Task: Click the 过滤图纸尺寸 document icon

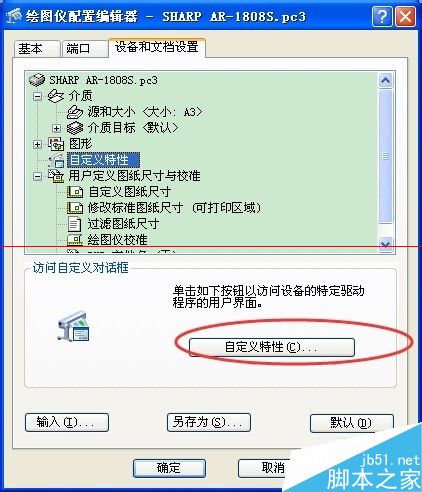Action: click(x=74, y=224)
